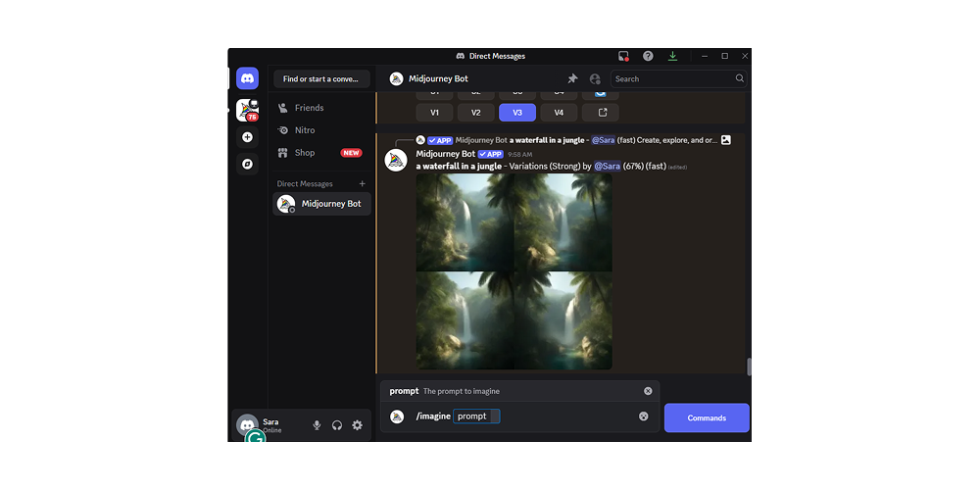Click the image attachment icon on reply preview

[725, 140]
